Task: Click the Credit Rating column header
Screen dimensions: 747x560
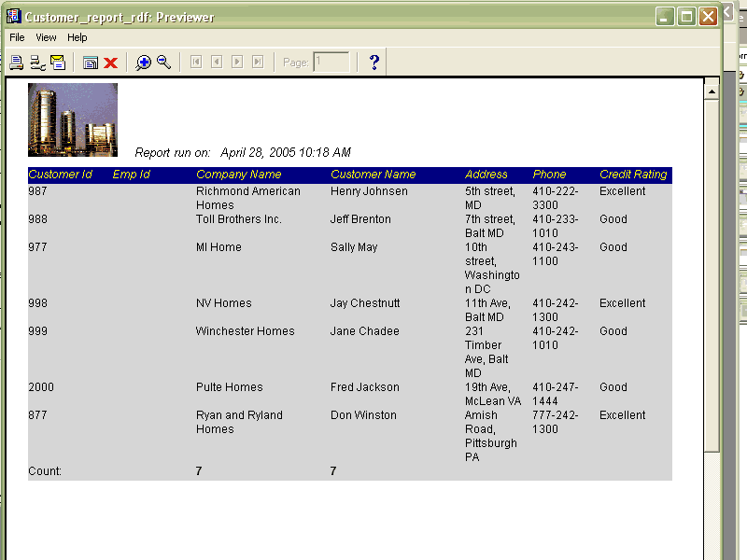Action: [633, 175]
